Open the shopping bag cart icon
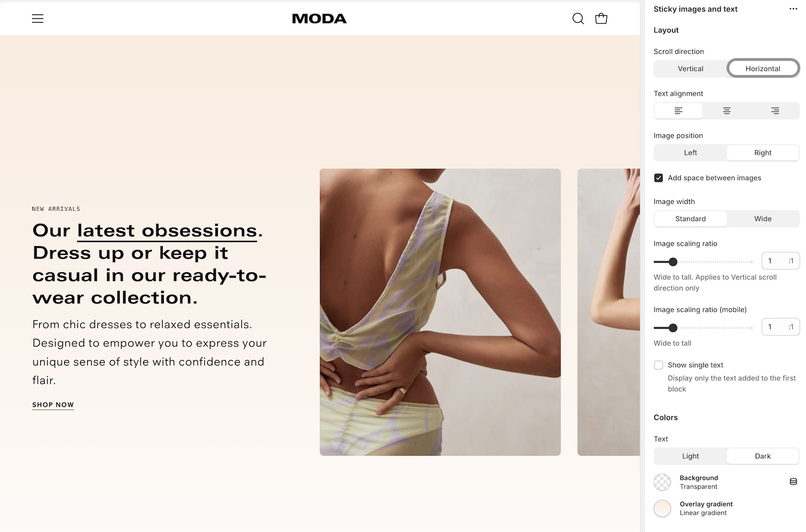 601,19
